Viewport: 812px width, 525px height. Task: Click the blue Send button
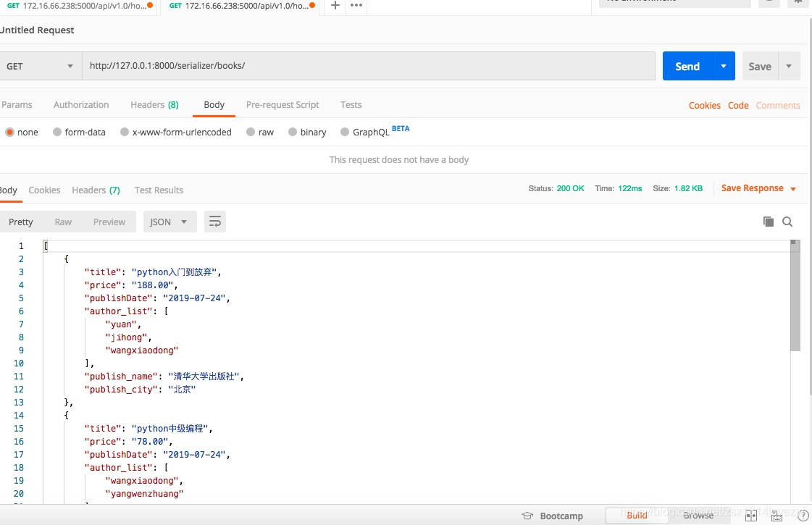point(687,66)
